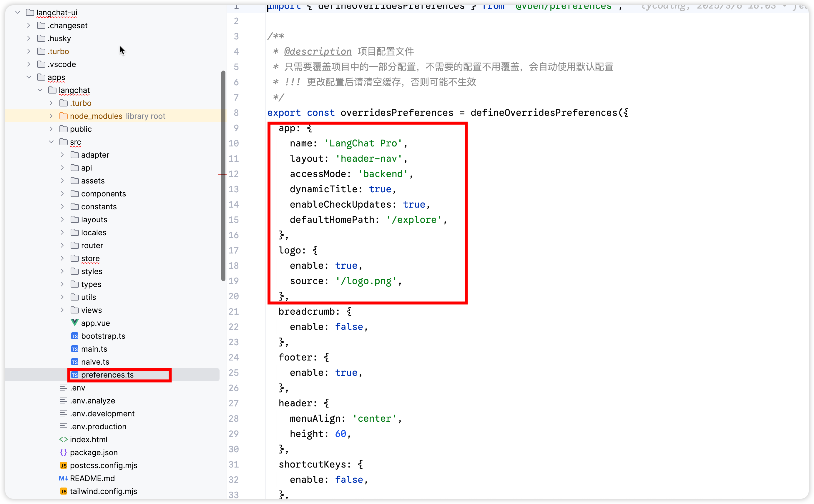Click the JS icon of tailwind.config.mjs
The height and width of the screenshot is (504, 814).
tap(63, 491)
